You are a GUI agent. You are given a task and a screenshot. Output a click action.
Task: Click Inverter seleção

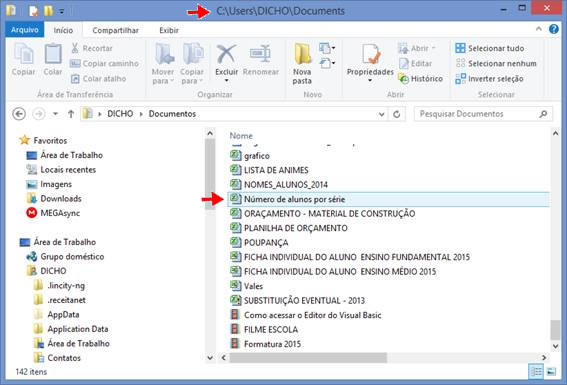click(x=489, y=78)
